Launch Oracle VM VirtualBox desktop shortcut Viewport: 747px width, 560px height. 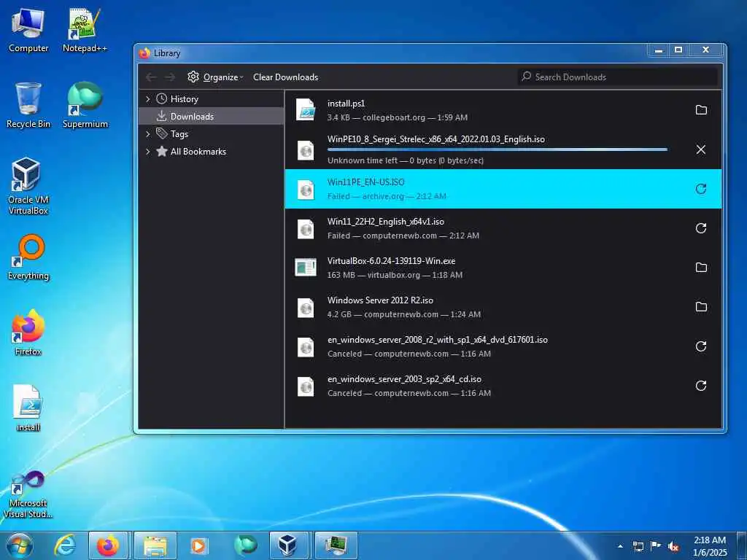tap(28, 186)
